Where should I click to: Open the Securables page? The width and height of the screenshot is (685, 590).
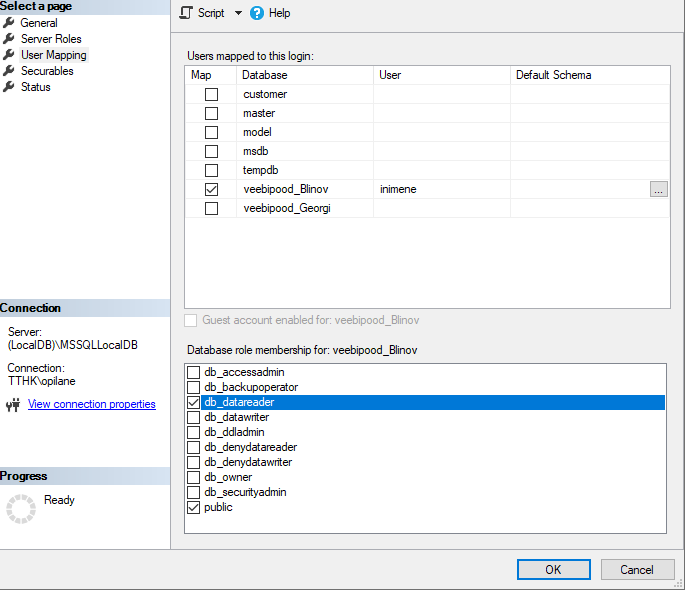[47, 71]
